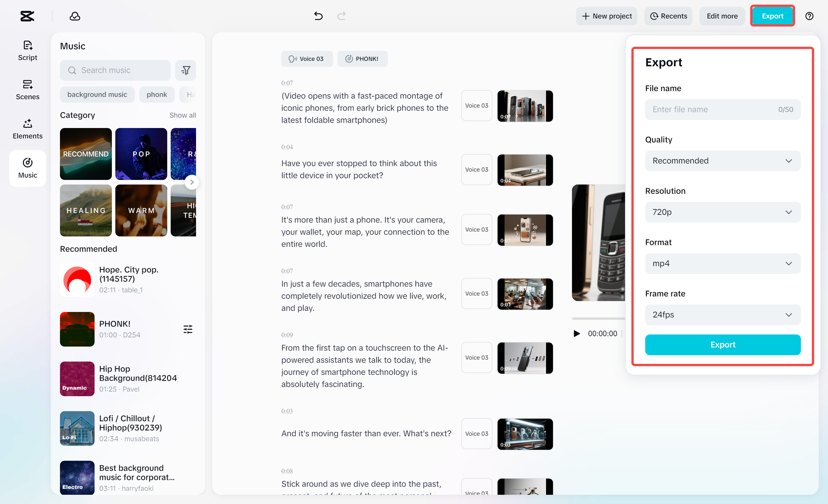Adjust the PHONK! track settings icon

188,329
